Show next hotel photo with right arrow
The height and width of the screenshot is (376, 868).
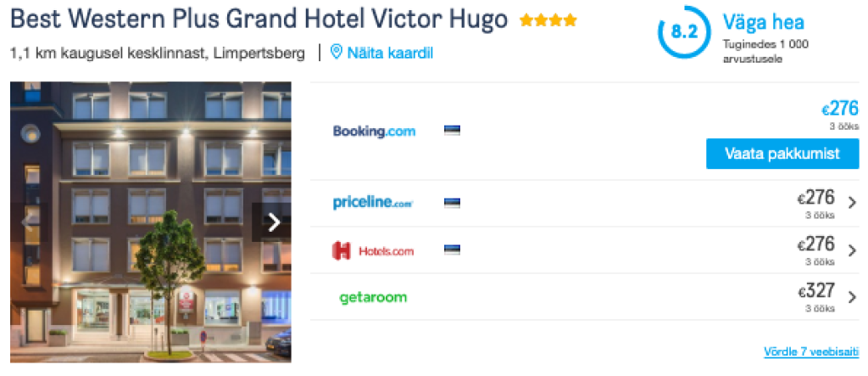pos(272,222)
